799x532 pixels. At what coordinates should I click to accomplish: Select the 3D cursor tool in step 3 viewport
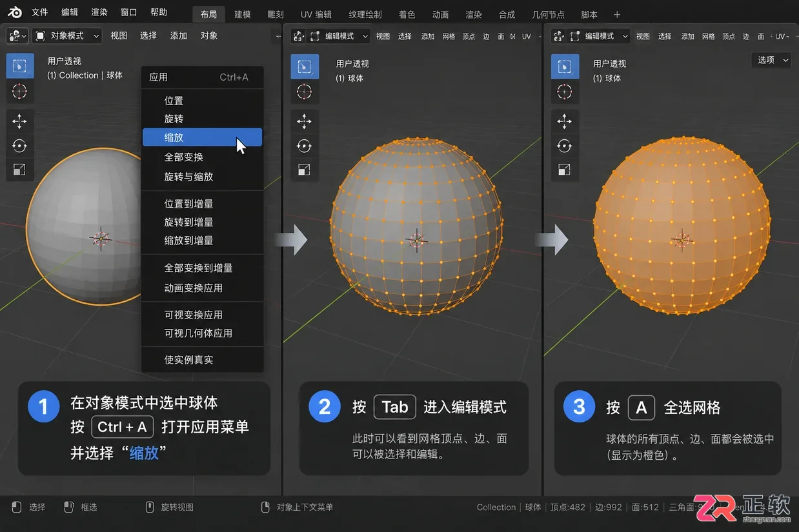[564, 91]
